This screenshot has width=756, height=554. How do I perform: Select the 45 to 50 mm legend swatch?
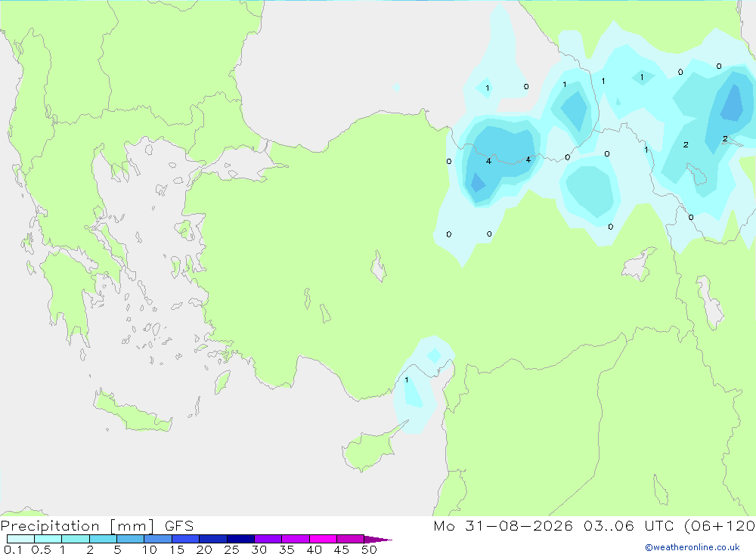[351, 539]
